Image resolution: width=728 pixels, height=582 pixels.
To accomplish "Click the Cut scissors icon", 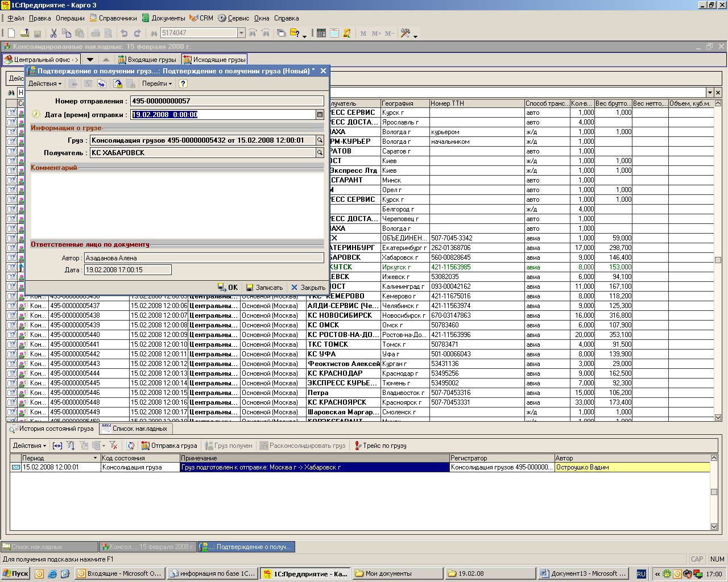I will pyautogui.click(x=53, y=33).
